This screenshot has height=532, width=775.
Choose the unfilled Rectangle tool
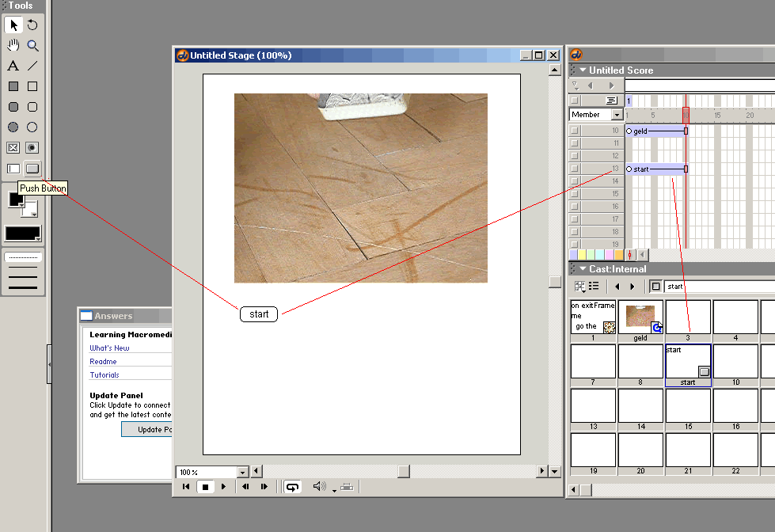pyautogui.click(x=32, y=86)
